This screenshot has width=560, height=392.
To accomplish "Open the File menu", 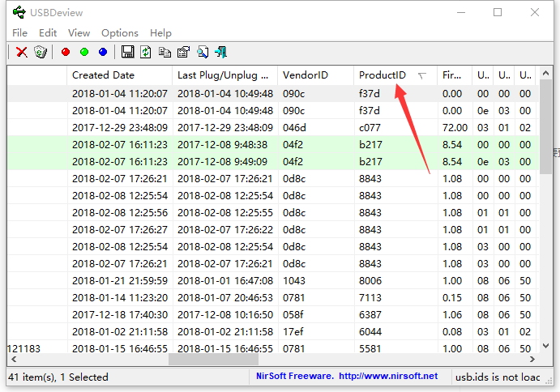I will click(19, 33).
